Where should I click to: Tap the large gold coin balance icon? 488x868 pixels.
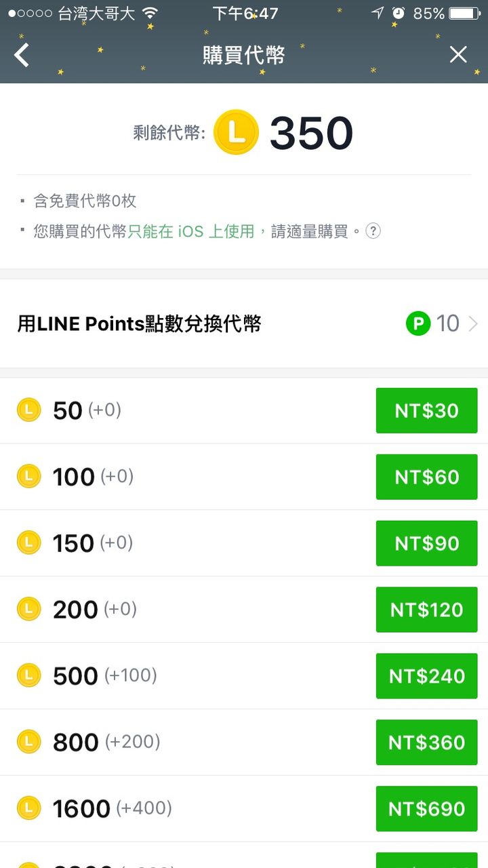click(x=236, y=132)
